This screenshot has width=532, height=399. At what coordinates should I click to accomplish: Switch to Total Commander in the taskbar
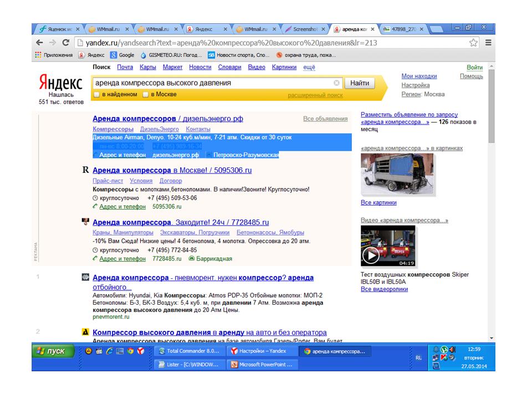(190, 351)
